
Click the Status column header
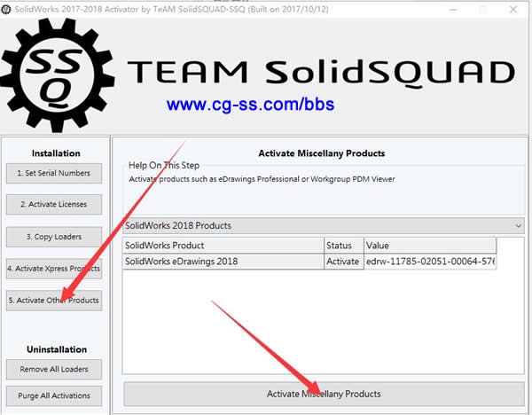click(343, 245)
